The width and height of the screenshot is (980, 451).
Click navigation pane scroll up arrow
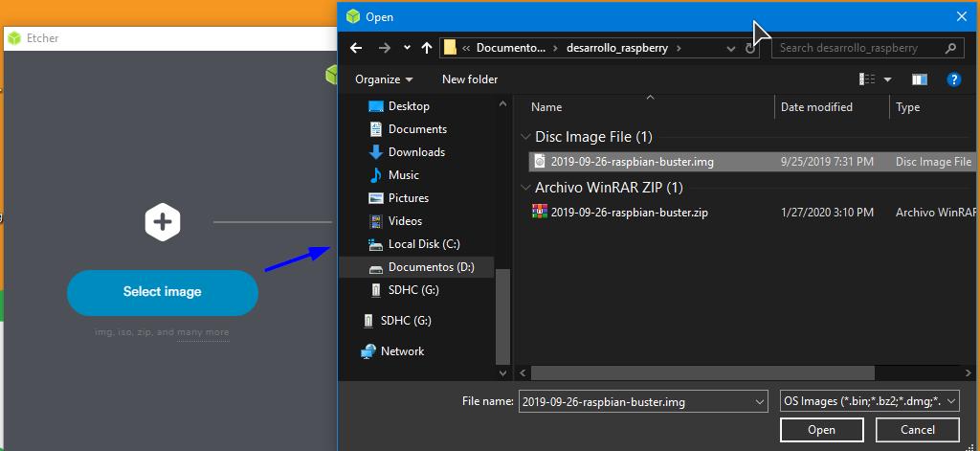click(503, 104)
